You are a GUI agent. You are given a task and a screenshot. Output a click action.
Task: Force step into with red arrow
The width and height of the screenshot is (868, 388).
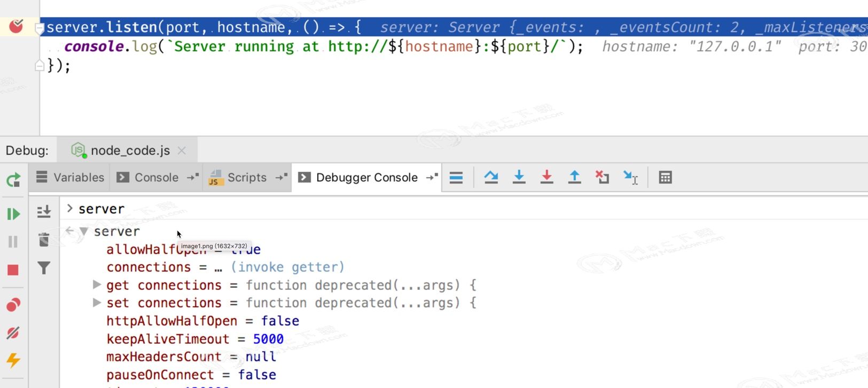(x=546, y=177)
